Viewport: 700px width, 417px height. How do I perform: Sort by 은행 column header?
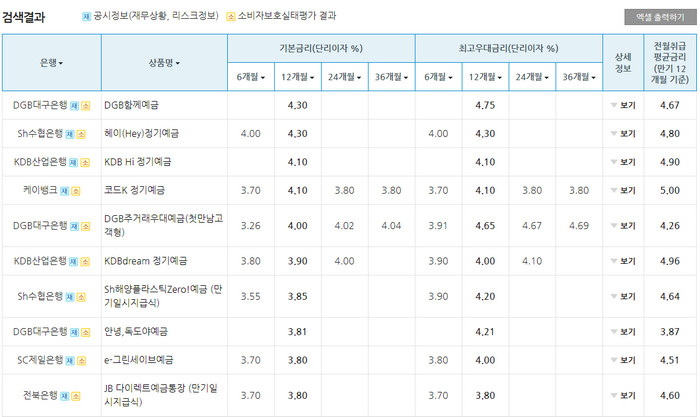[x=51, y=63]
